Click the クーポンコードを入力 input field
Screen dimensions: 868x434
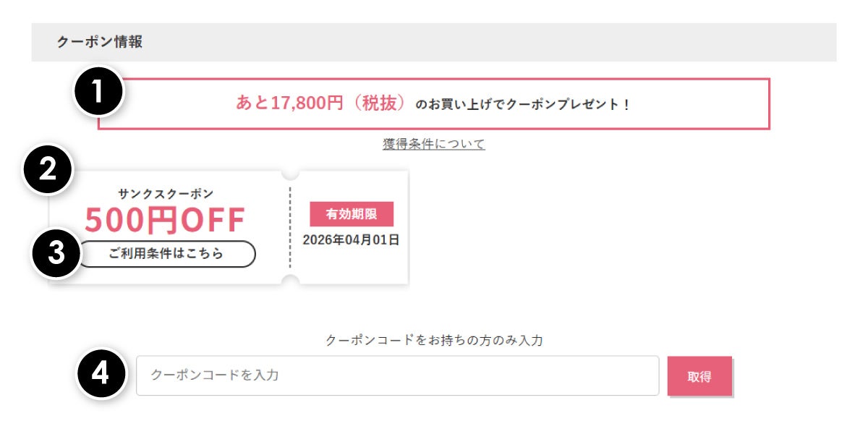coord(398,375)
